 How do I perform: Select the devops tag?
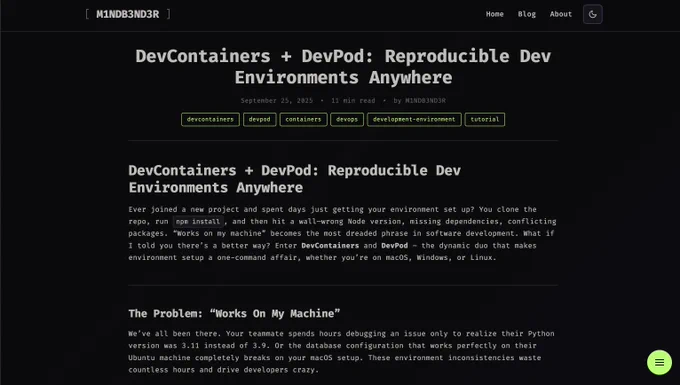pyautogui.click(x=347, y=119)
